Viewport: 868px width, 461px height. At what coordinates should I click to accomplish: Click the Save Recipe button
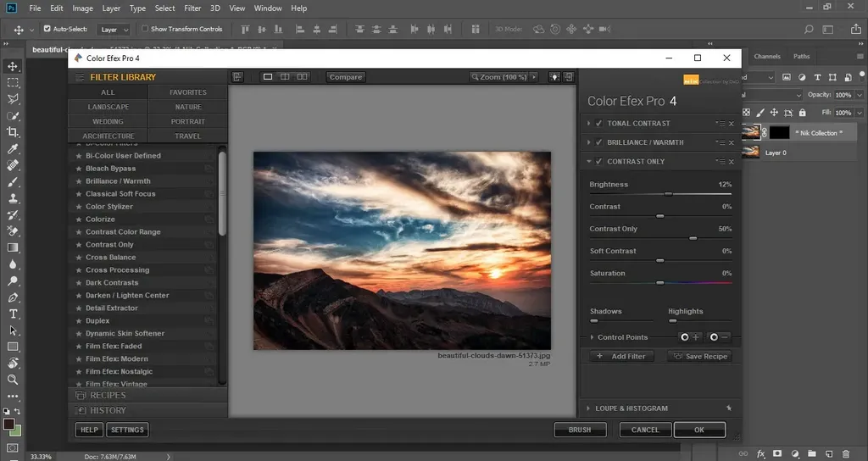pos(700,357)
